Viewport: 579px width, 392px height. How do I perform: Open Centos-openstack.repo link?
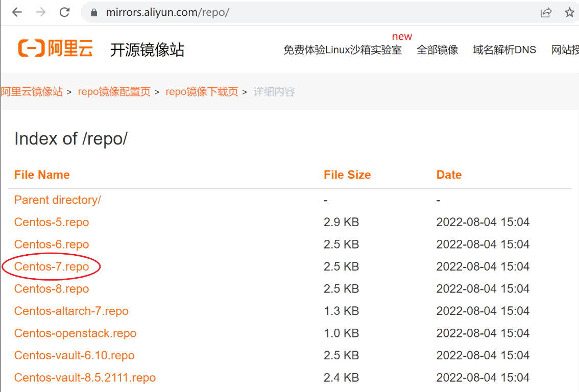(x=75, y=333)
